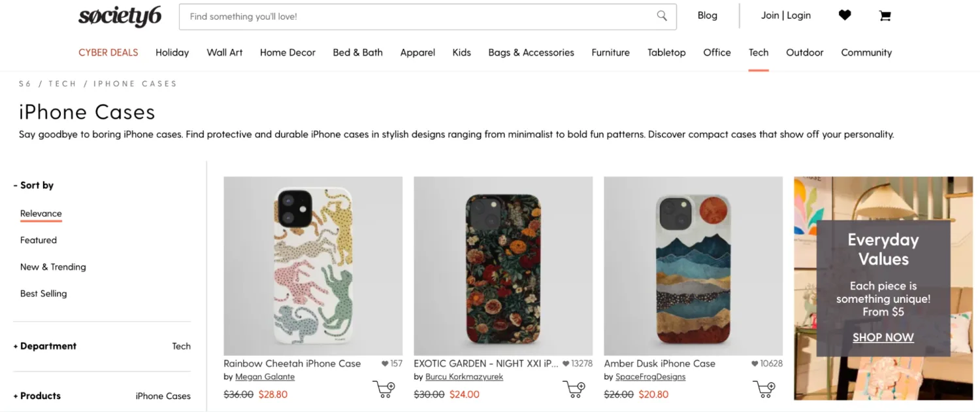This screenshot has height=412, width=980.
Task: Open artist Megan Galante's page
Action: [265, 377]
